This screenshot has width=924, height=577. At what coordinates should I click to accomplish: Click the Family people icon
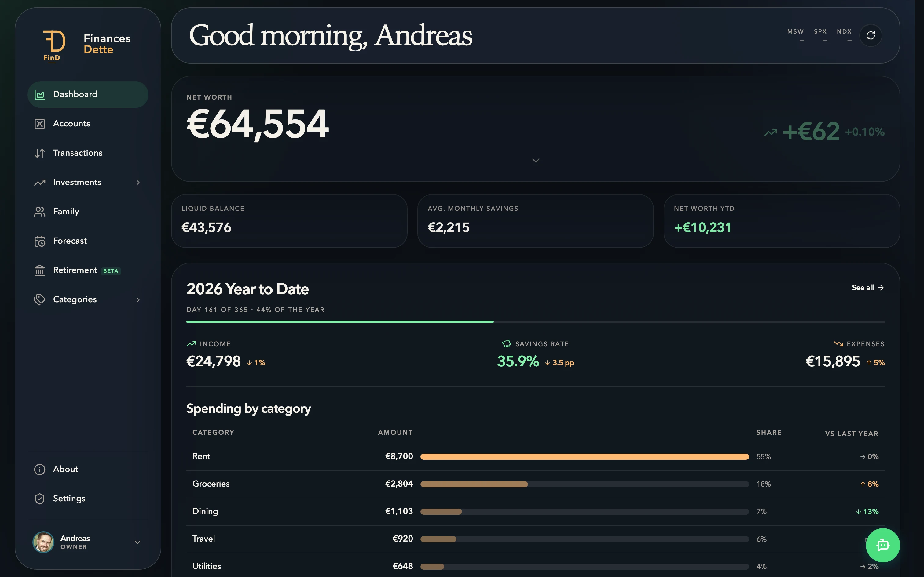tap(40, 212)
